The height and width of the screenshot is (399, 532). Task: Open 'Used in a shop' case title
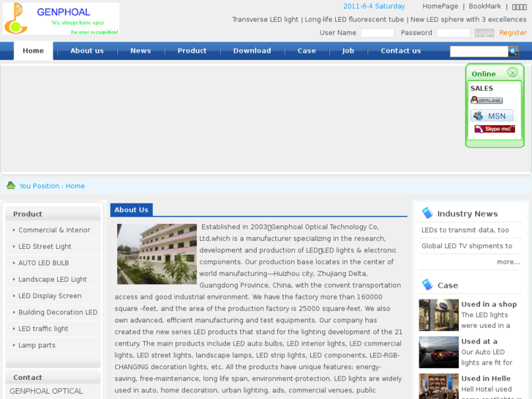(x=489, y=305)
